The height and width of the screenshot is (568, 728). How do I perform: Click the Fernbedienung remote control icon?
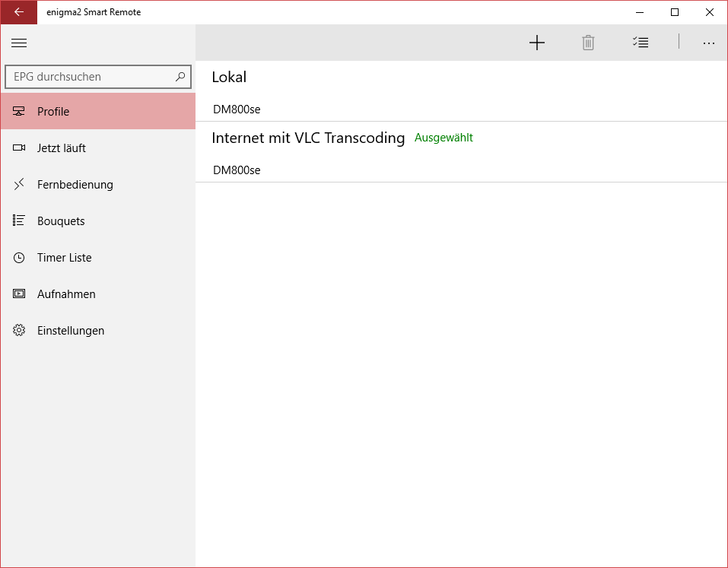click(x=18, y=184)
